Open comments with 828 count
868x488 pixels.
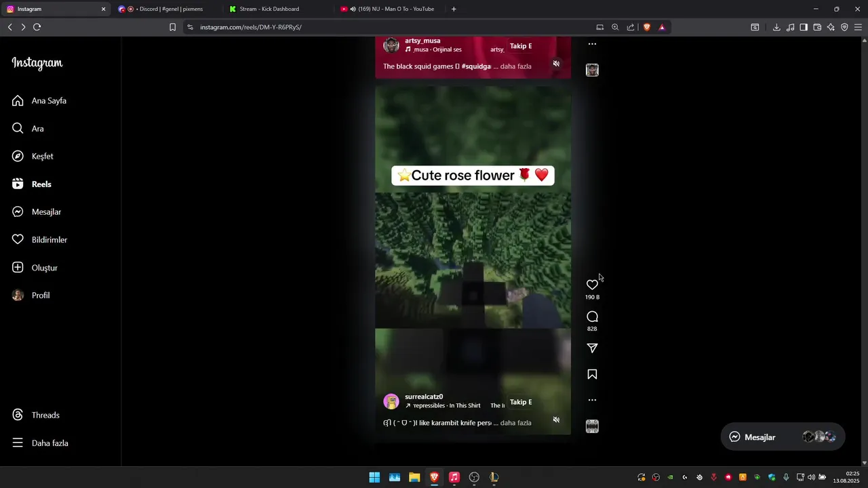(592, 317)
